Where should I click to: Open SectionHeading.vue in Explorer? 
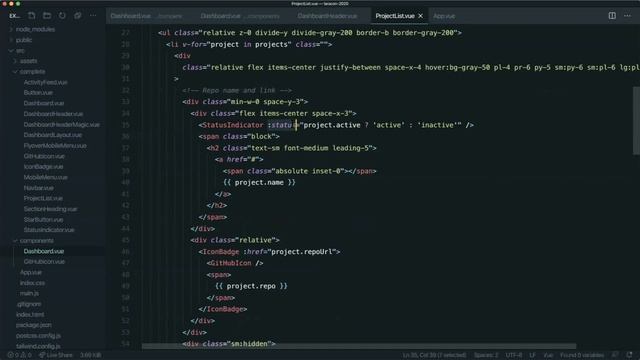(x=50, y=209)
